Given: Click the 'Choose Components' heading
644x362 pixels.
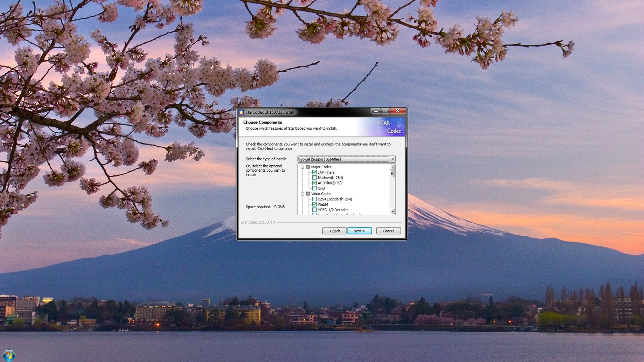Looking at the screenshot, I should pos(262,122).
